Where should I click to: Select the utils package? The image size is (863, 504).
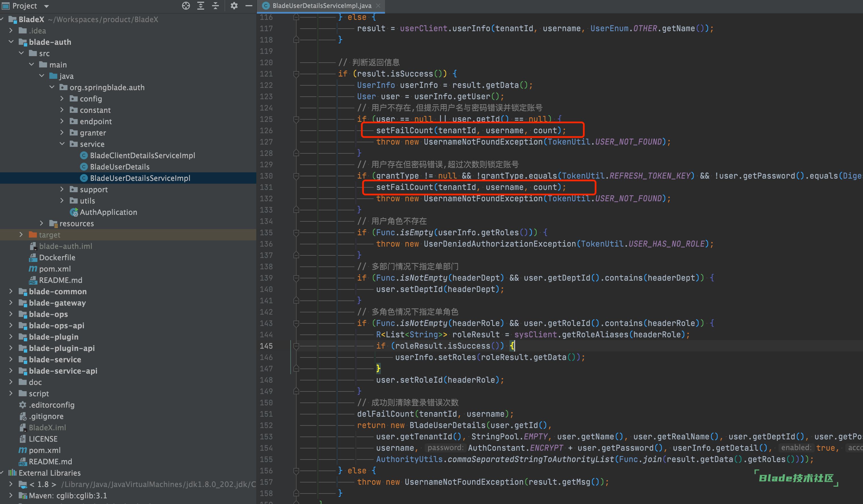[87, 201]
